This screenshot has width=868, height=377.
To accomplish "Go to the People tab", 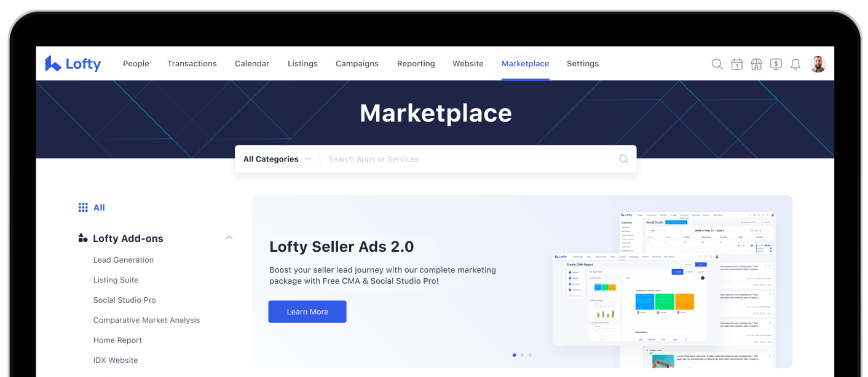I will 136,64.
